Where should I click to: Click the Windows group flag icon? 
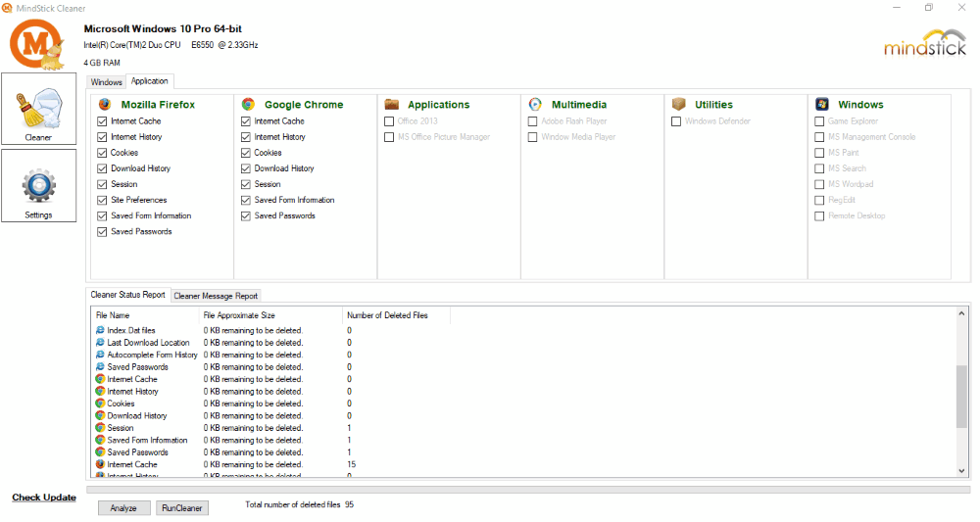[x=822, y=104]
